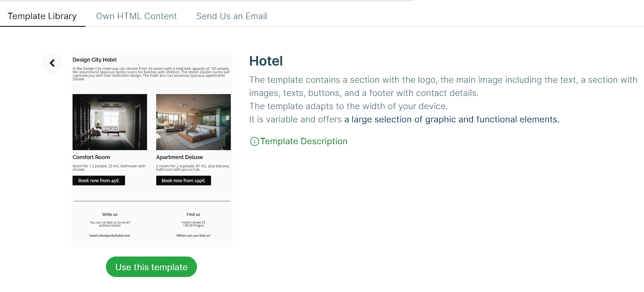This screenshot has height=292, width=644.
Task: Click the info icon beside Template Description
Action: coord(254,141)
